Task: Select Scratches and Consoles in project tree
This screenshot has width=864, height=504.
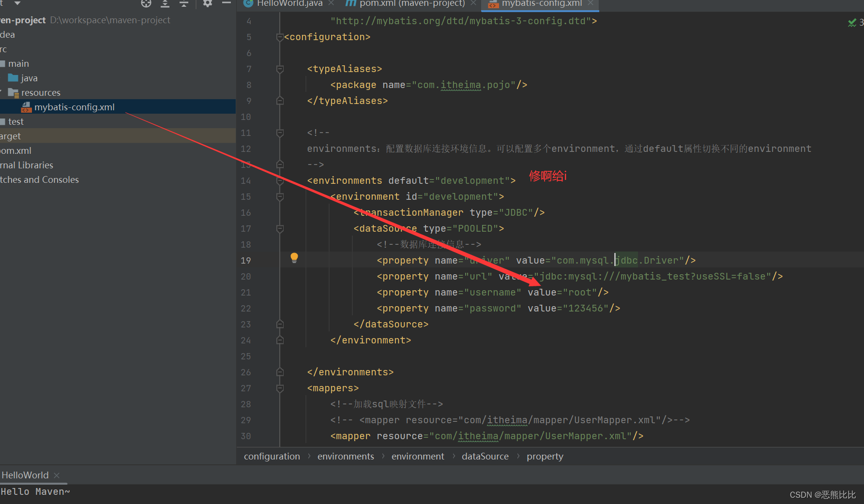Action: click(x=39, y=179)
